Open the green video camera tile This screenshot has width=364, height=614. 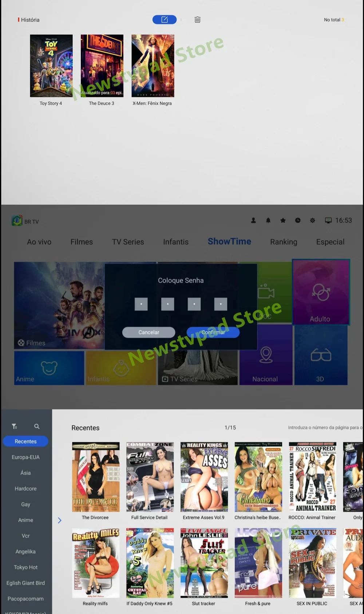pos(274,292)
